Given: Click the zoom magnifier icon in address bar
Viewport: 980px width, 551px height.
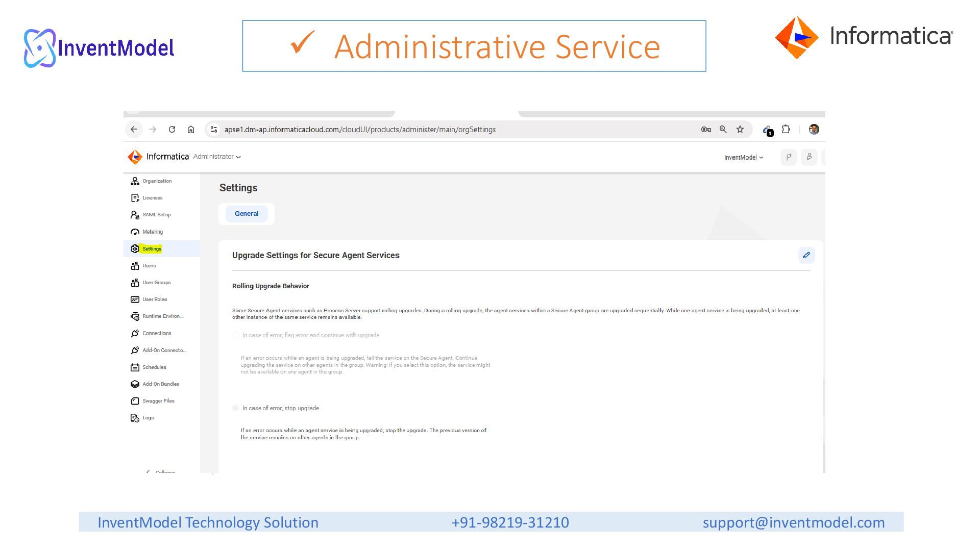Looking at the screenshot, I should 723,130.
